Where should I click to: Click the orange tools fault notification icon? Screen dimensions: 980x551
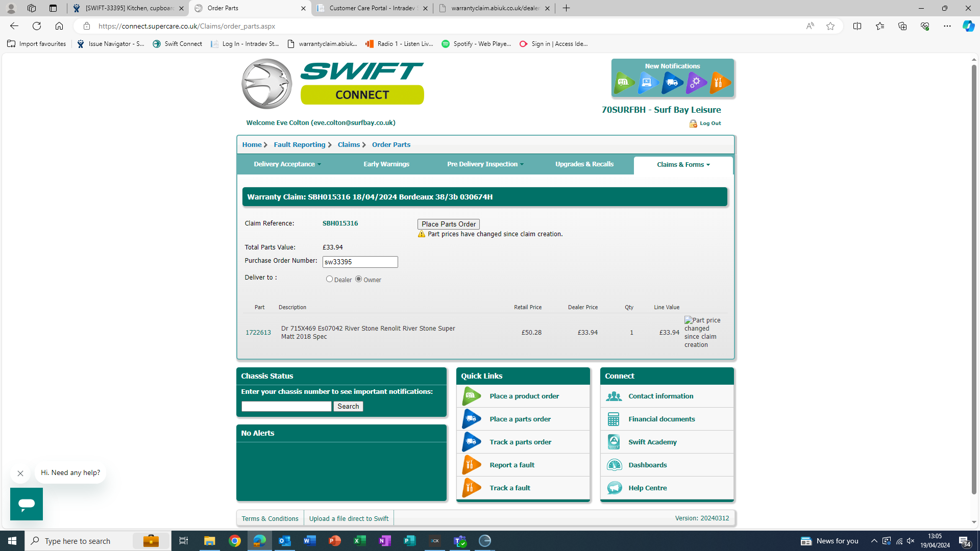coord(720,83)
